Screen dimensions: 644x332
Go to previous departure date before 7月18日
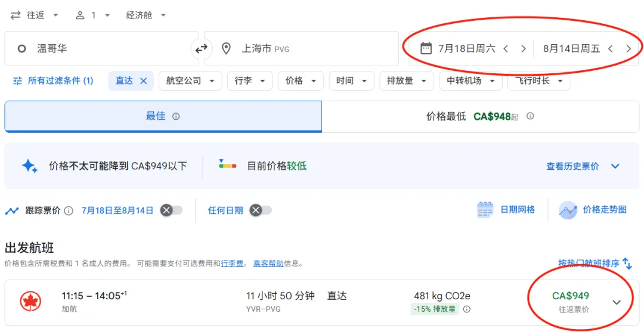pyautogui.click(x=506, y=49)
